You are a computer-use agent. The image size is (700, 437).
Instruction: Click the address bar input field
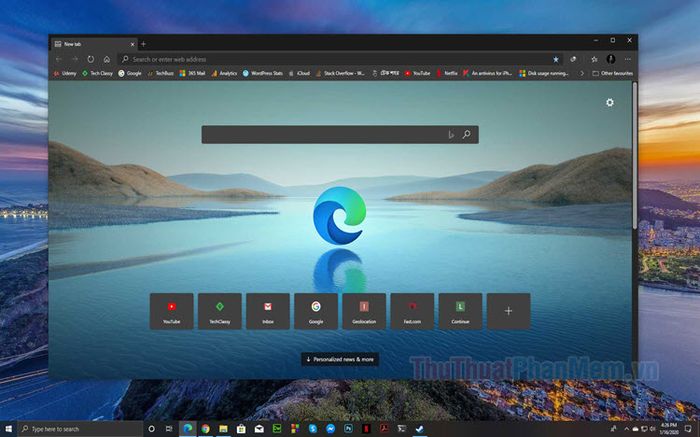[330, 59]
